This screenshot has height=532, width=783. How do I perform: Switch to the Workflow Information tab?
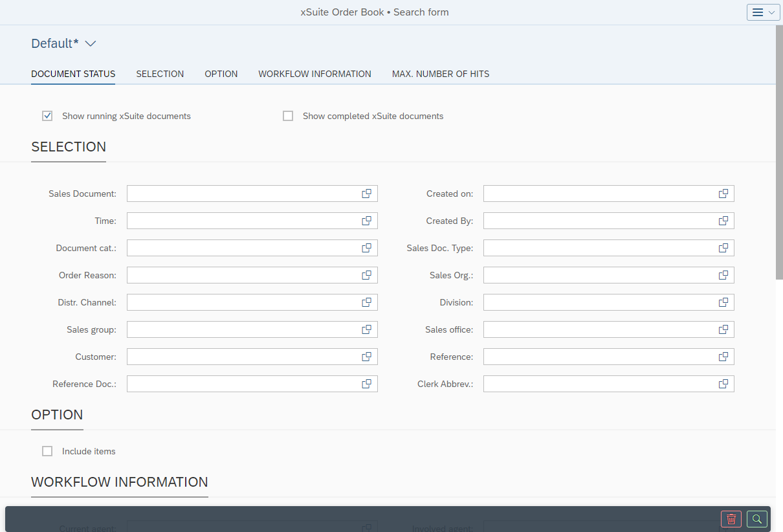coord(314,74)
